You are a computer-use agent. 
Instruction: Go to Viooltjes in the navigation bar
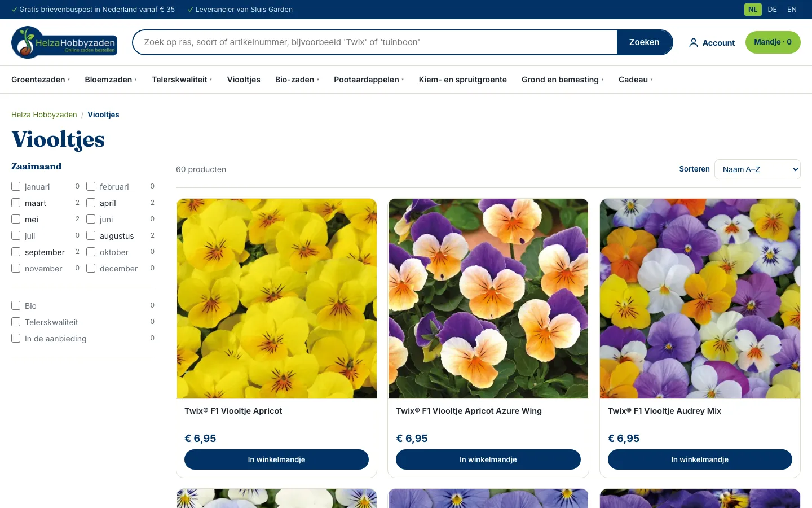coord(244,80)
